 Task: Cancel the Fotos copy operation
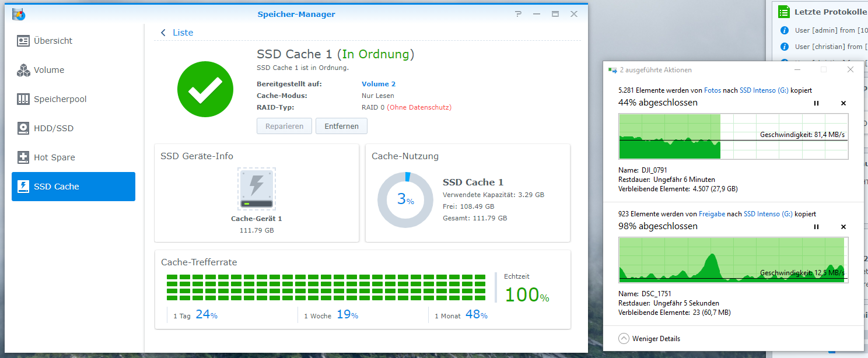[x=843, y=103]
